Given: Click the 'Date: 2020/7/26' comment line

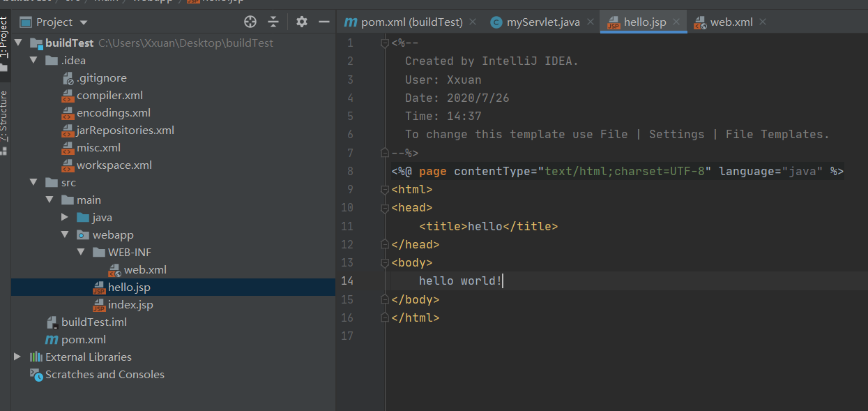Looking at the screenshot, I should (457, 98).
